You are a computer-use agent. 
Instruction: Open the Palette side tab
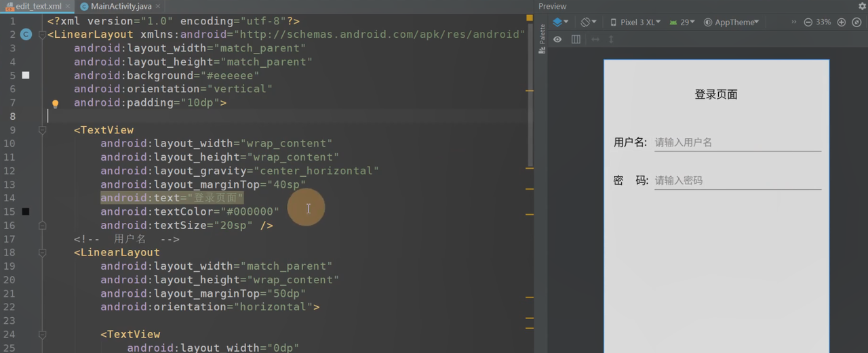click(x=542, y=39)
